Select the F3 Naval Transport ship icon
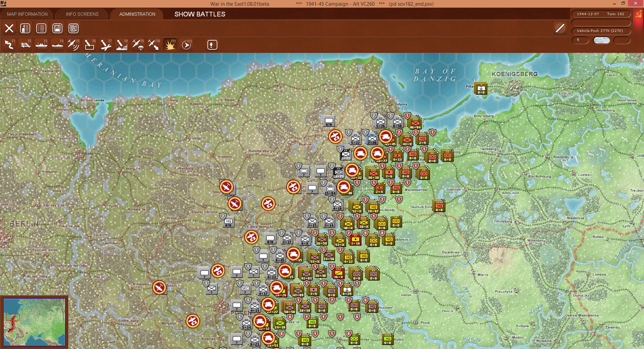 [x=42, y=45]
